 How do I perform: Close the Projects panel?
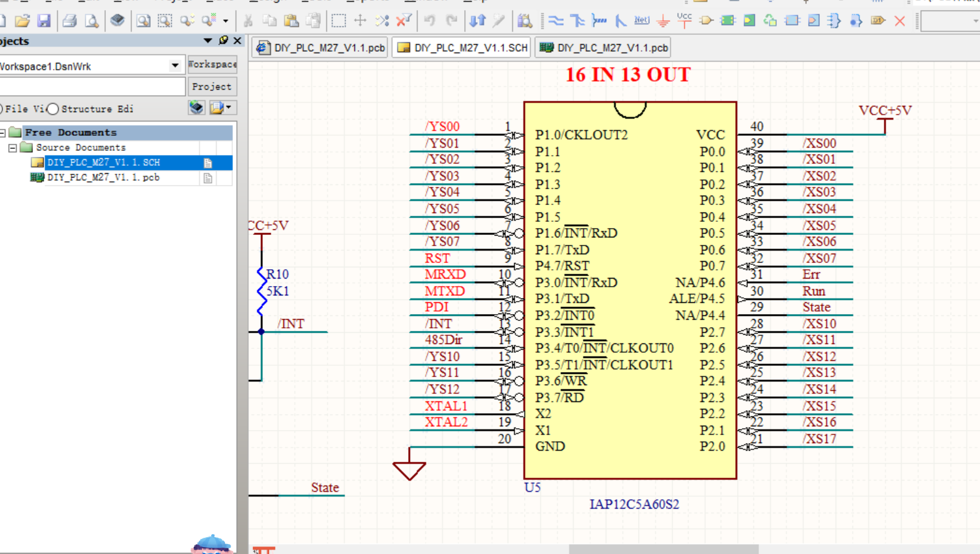coord(237,41)
